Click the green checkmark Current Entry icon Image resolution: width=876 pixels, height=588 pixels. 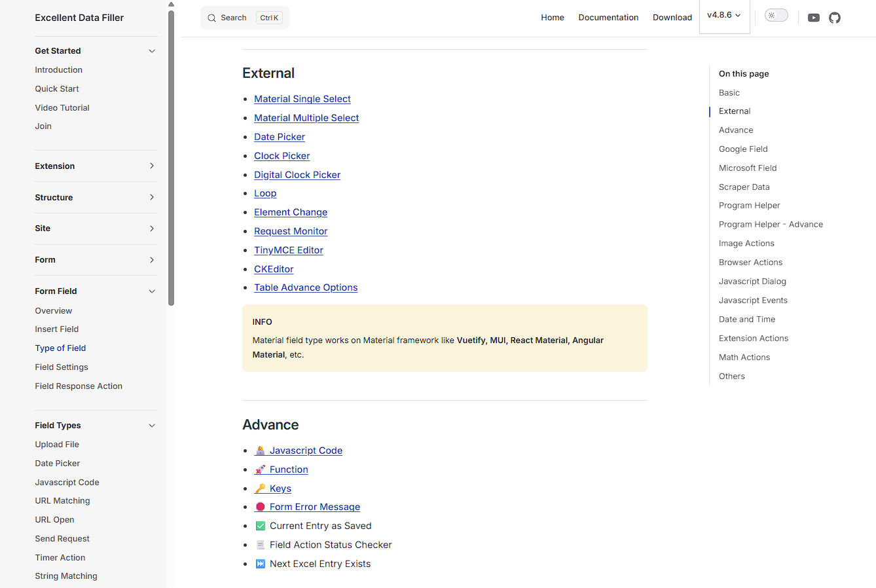point(260,526)
